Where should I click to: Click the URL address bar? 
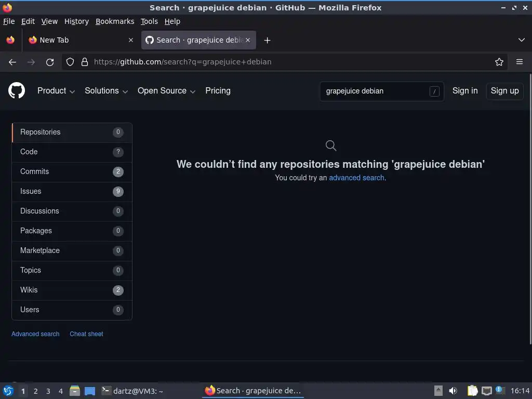tap(284, 62)
